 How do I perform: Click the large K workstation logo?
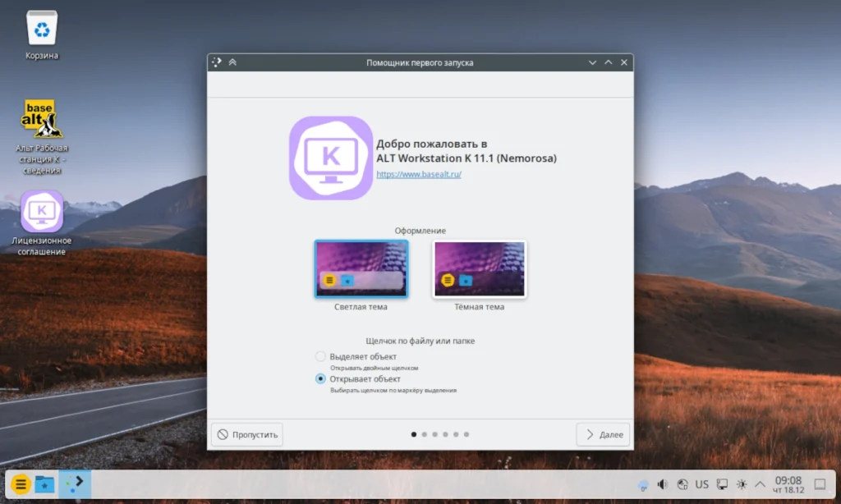coord(331,158)
